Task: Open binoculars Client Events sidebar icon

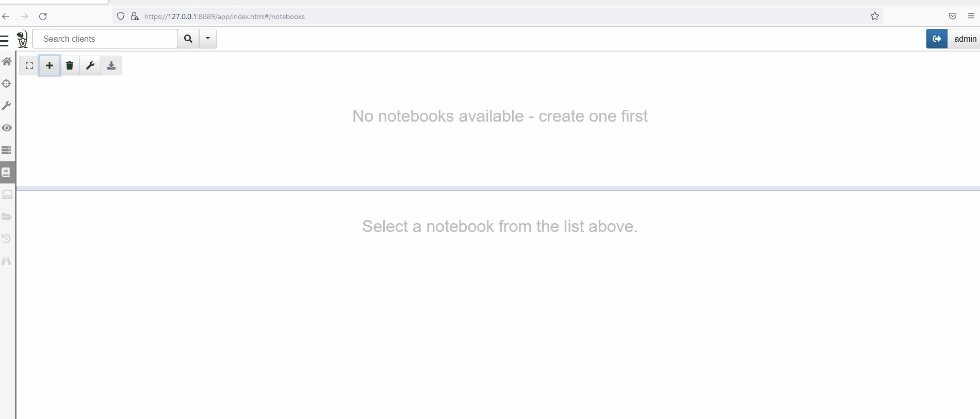Action: (7, 261)
